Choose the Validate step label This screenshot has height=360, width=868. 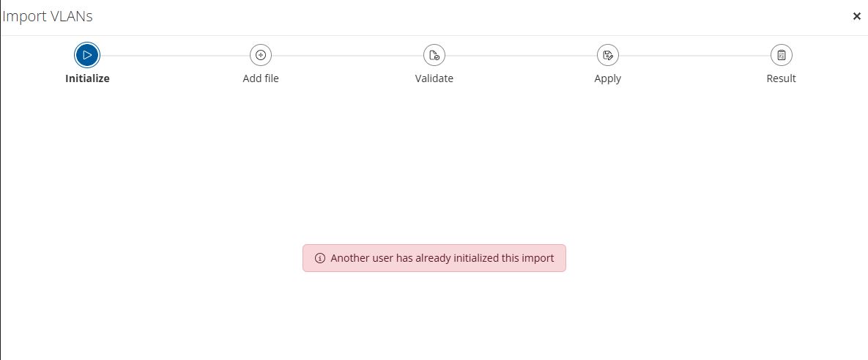pyautogui.click(x=434, y=78)
